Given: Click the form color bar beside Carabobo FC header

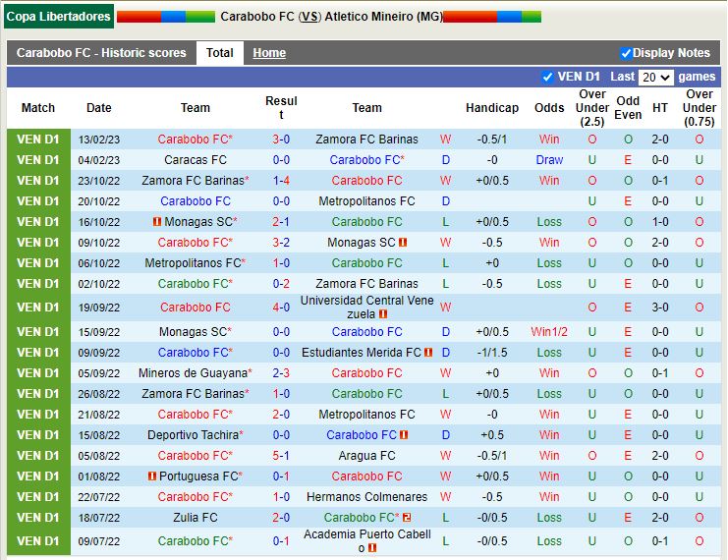Looking at the screenshot, I should pyautogui.click(x=165, y=17).
